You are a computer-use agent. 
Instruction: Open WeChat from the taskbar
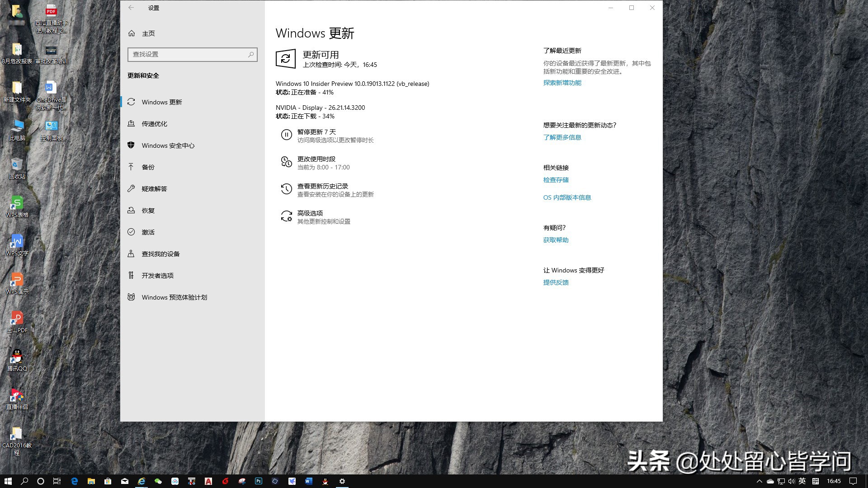coord(157,481)
